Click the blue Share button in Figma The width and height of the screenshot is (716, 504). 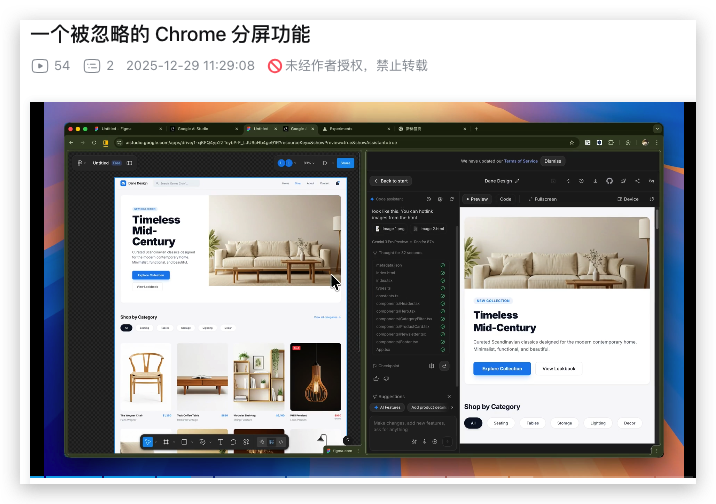346,163
